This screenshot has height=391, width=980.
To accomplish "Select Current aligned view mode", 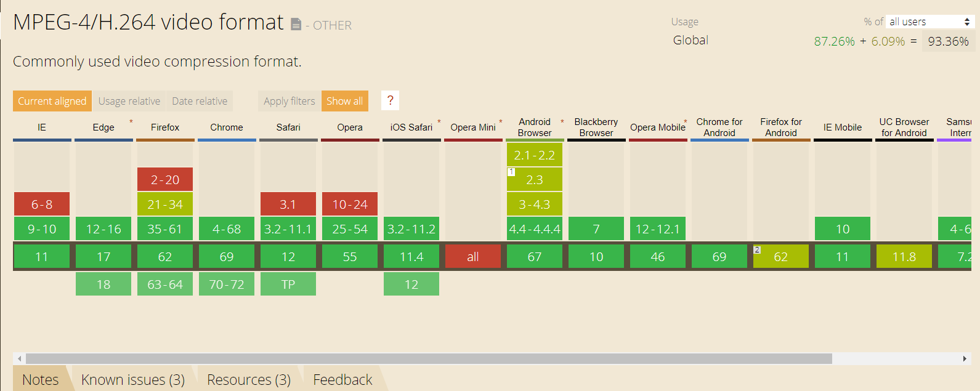I will (52, 101).
